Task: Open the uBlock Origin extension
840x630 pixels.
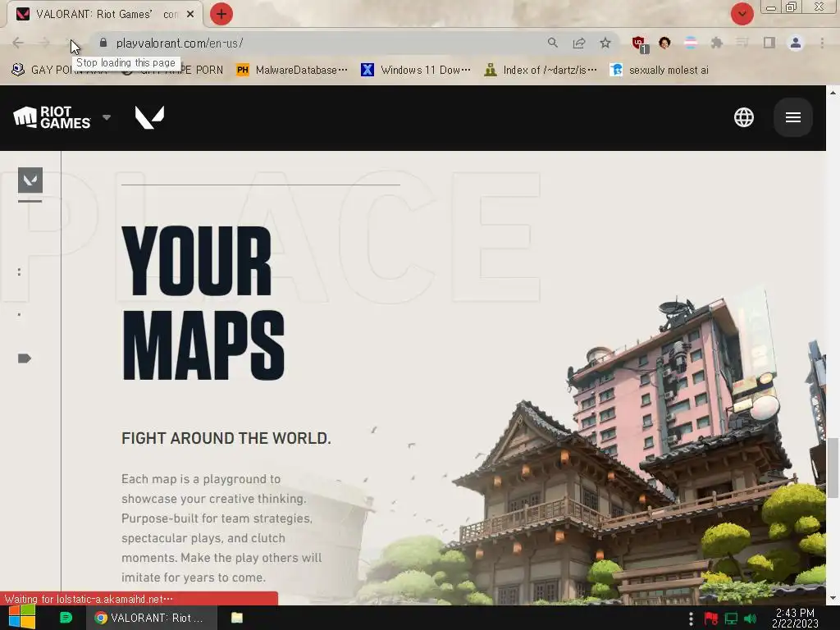Action: click(639, 43)
